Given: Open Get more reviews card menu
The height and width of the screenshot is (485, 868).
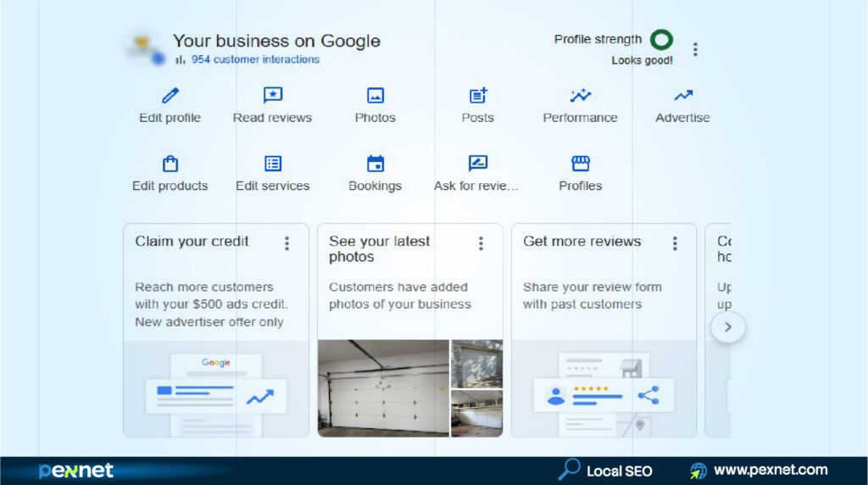Looking at the screenshot, I should [675, 243].
